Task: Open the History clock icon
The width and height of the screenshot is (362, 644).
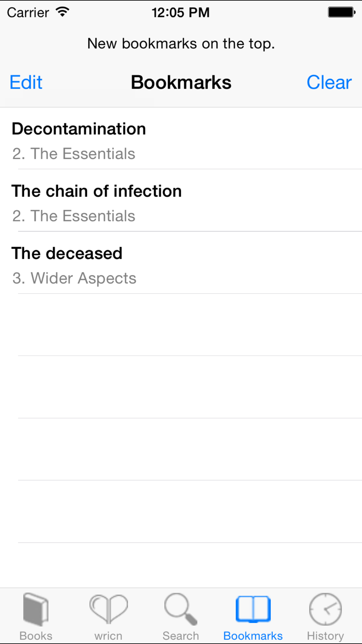Action: click(325, 609)
